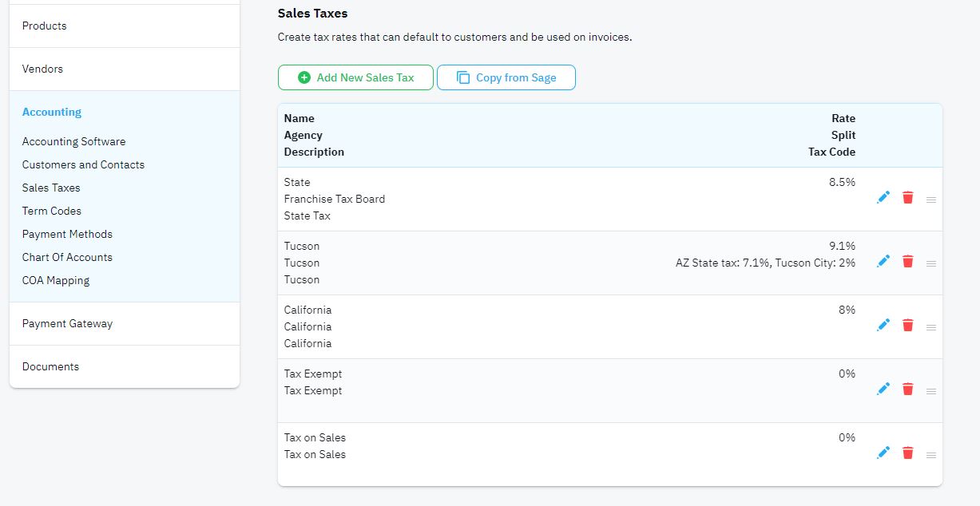The width and height of the screenshot is (980, 506).
Task: Click the Tax on Sales reorder handle
Action: 931,455
